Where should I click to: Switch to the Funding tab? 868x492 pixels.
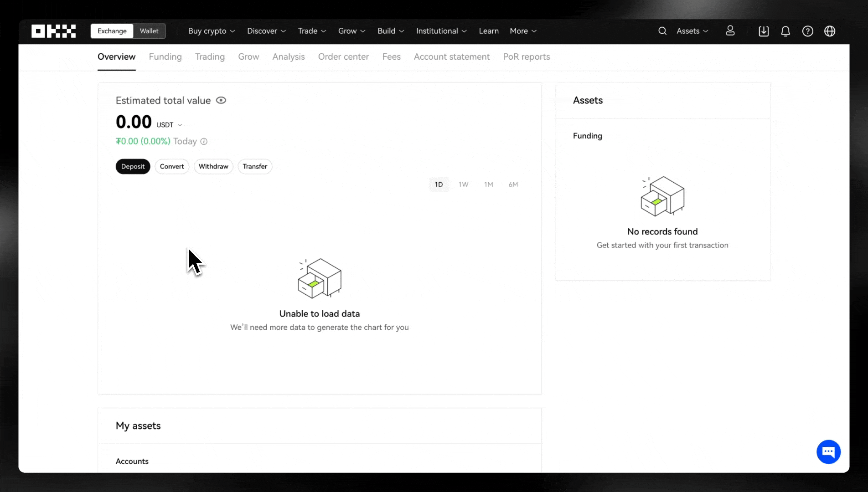[x=165, y=57]
